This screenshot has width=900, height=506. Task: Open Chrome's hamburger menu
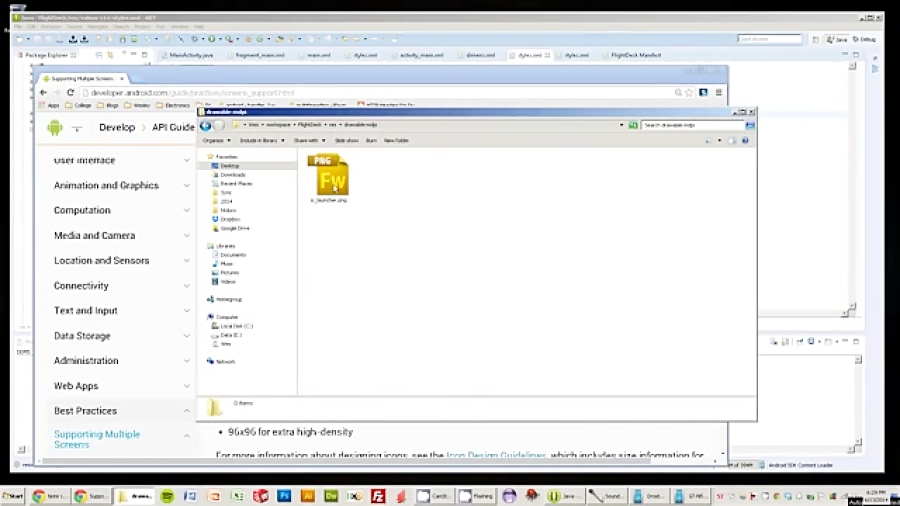tap(719, 92)
